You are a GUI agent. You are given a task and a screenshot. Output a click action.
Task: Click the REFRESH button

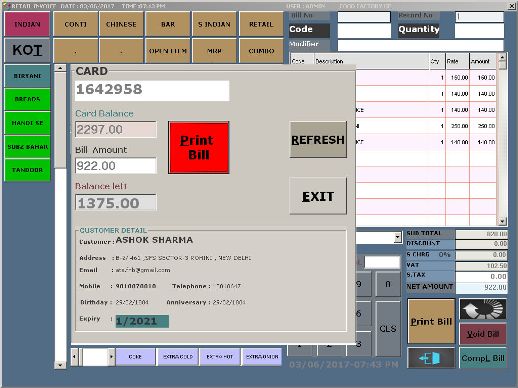[318, 140]
